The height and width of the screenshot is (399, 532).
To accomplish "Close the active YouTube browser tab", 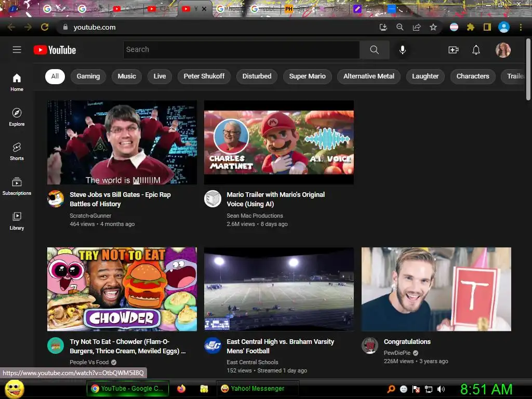I will click(204, 9).
